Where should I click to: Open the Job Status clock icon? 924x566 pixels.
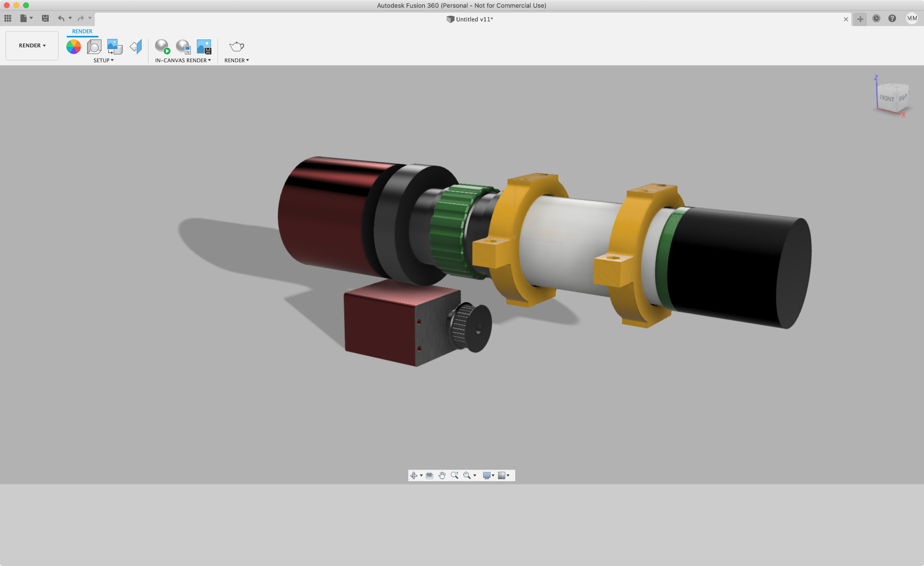click(876, 18)
